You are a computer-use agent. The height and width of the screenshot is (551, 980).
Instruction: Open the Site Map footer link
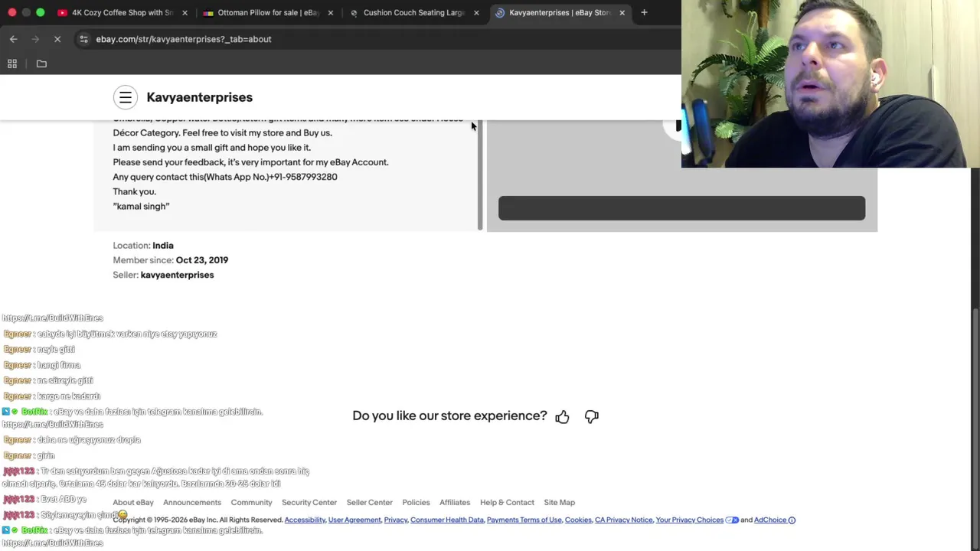tap(559, 503)
